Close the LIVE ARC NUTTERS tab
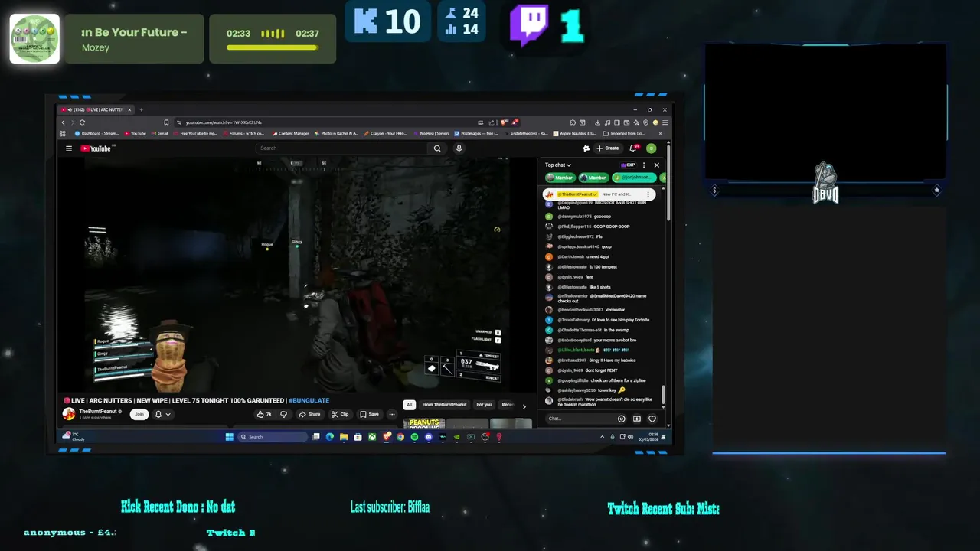Viewport: 980px width, 551px height. (x=129, y=109)
